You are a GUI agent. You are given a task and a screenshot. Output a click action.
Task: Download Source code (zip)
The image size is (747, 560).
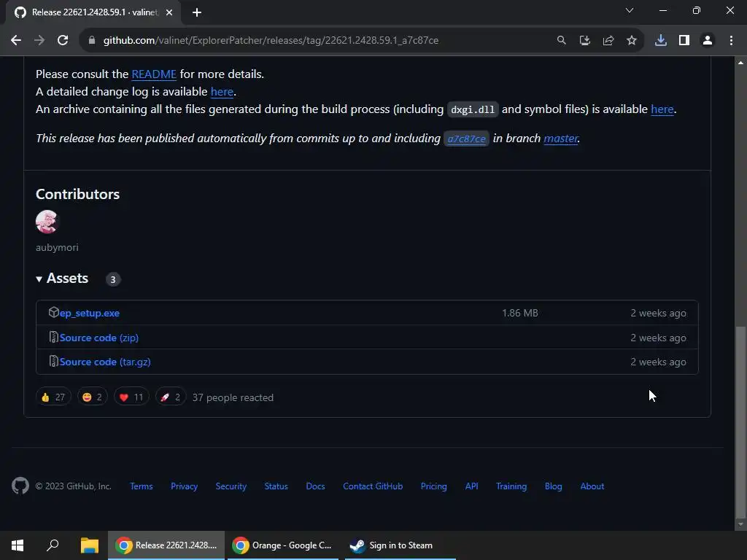[99, 338]
